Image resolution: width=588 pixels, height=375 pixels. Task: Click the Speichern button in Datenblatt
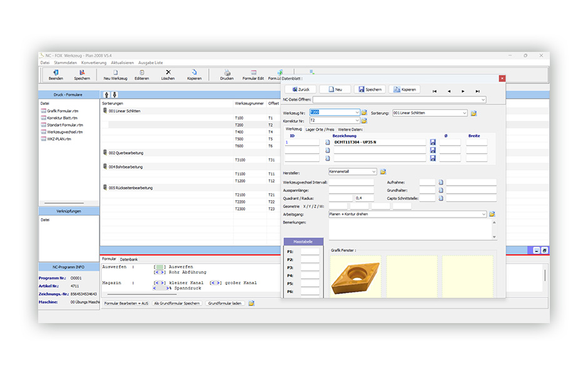[x=370, y=89]
